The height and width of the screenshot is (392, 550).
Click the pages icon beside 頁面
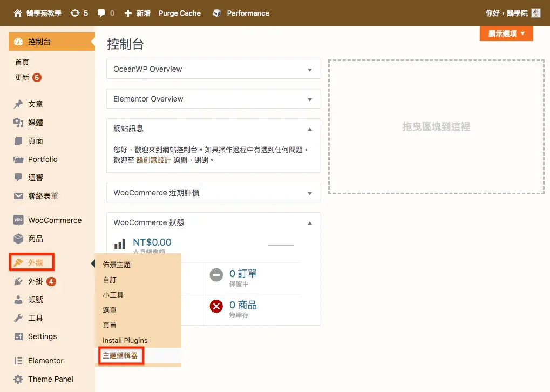[18, 141]
